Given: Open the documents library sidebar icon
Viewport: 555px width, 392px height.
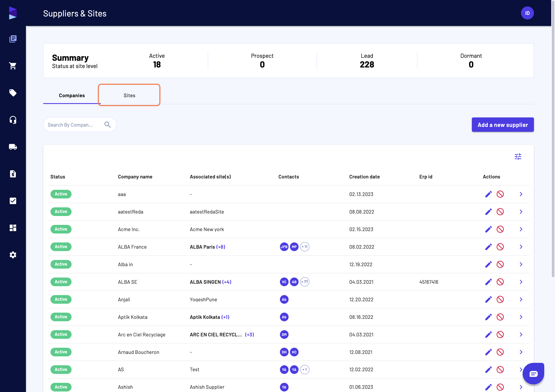Looking at the screenshot, I should pos(13,39).
